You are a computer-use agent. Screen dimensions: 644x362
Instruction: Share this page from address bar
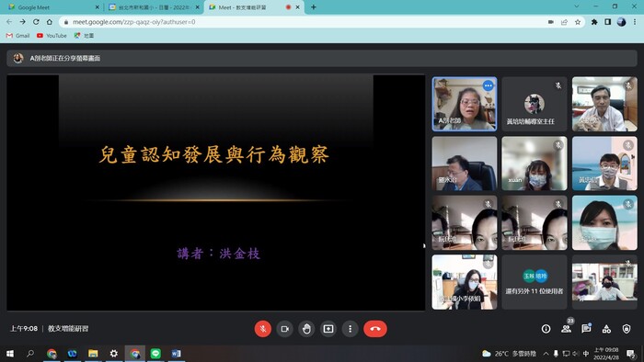(x=564, y=22)
